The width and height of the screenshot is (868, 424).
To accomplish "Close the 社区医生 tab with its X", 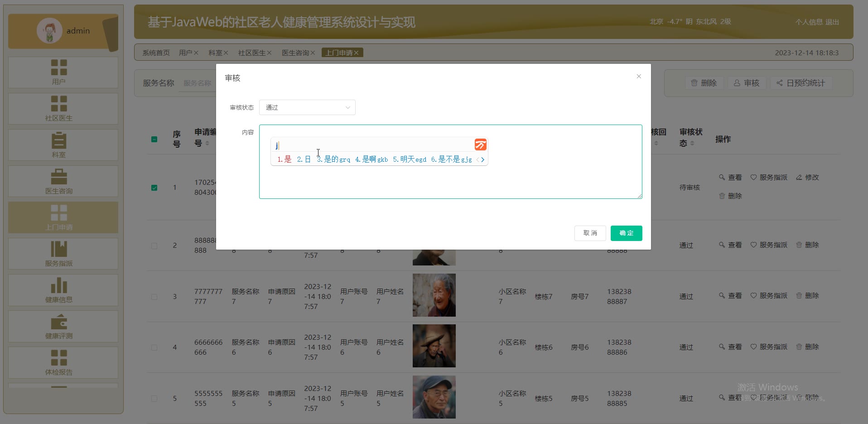I will [x=269, y=53].
